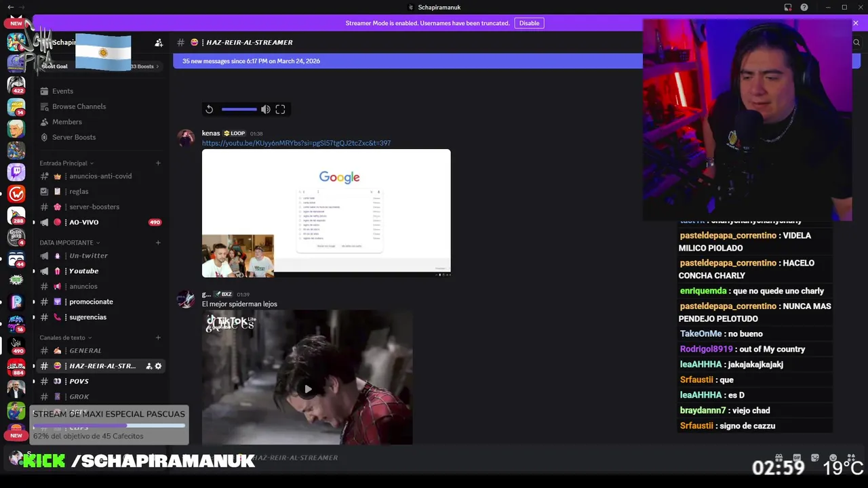This screenshot has height=488, width=868.
Task: Click the 35 new messages banner
Action: pyautogui.click(x=408, y=61)
